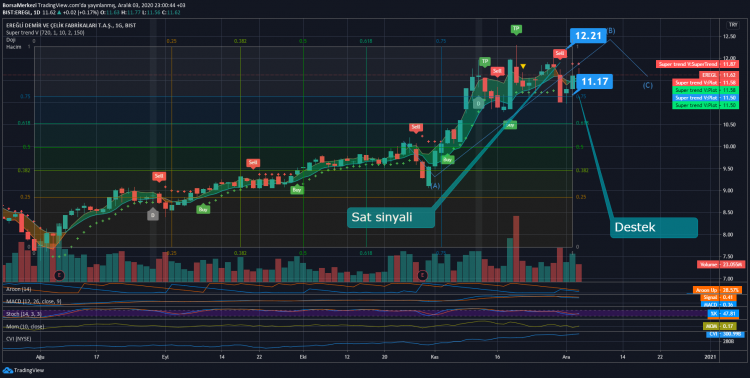Click the Sell marker above the 22 September candles
Screen dimensions: 750x378
click(x=253, y=163)
